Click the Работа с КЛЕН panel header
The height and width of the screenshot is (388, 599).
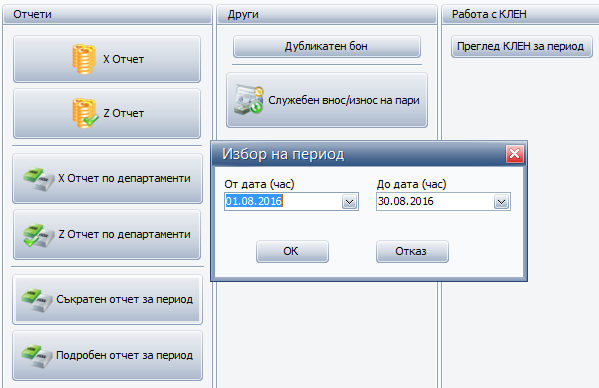click(x=520, y=15)
